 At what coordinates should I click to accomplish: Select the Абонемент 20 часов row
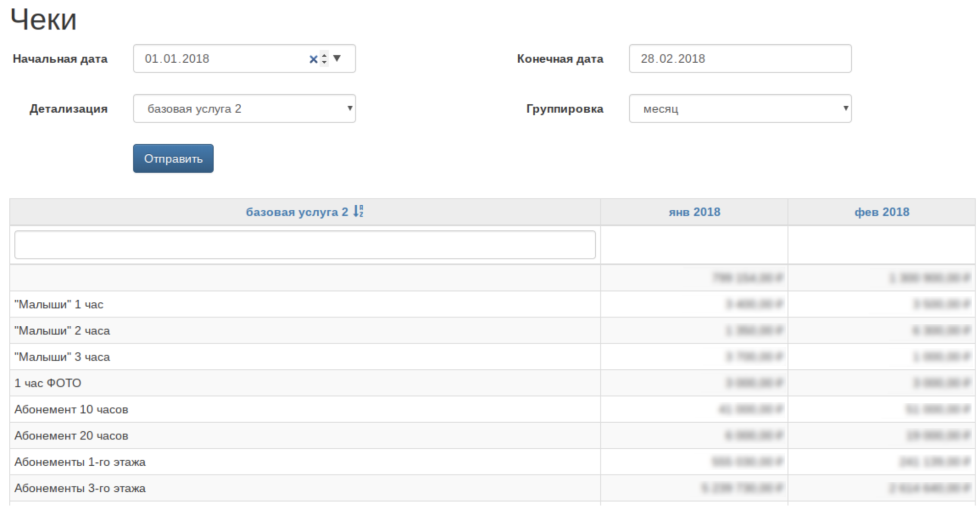coord(492,435)
